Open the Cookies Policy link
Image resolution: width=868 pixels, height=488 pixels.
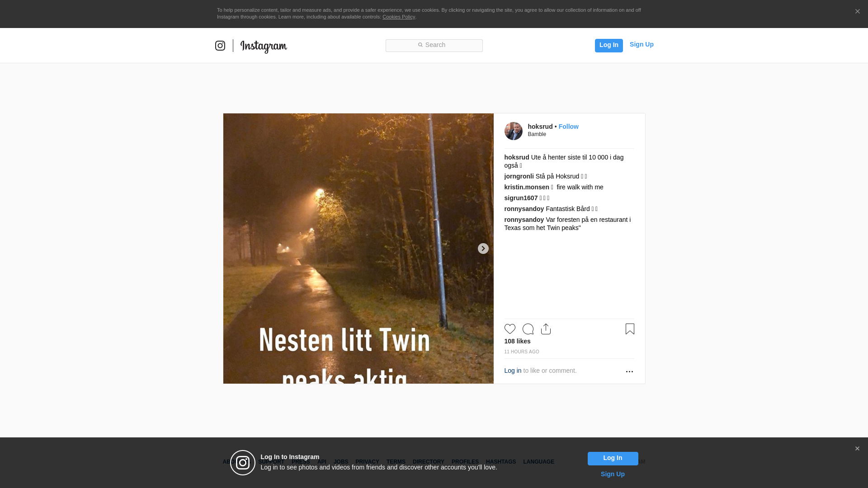[x=398, y=17]
